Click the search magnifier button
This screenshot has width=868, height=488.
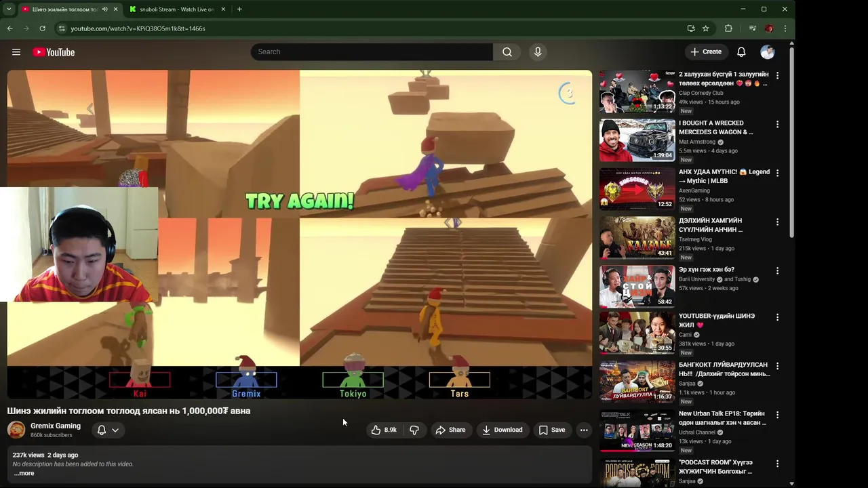pos(507,52)
